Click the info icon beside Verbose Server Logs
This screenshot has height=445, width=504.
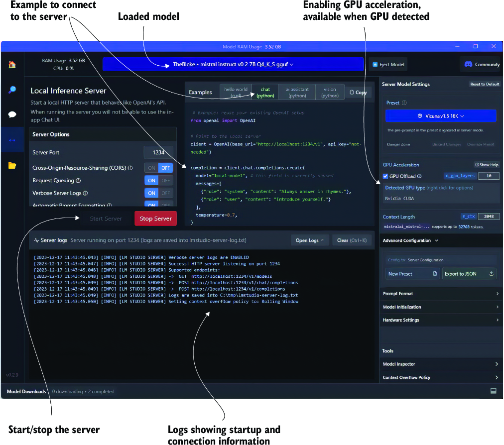coord(85,193)
